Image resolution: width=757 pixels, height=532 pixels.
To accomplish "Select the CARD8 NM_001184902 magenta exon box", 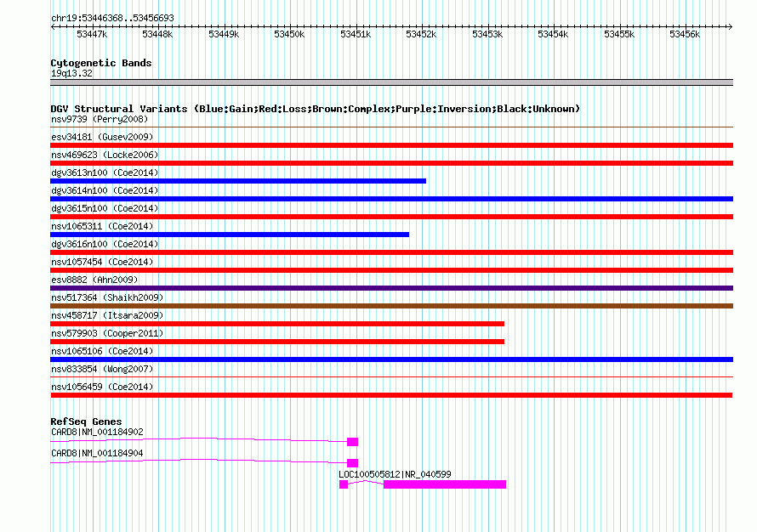I will click(352, 442).
